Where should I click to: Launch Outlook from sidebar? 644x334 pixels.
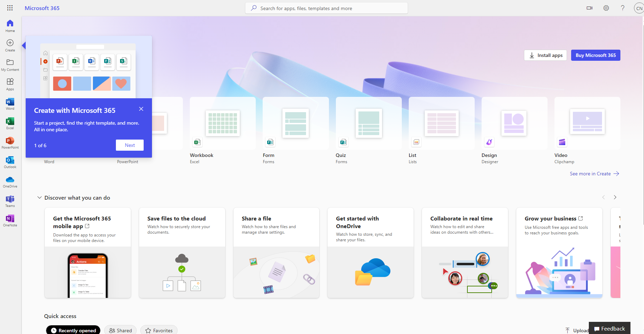[x=10, y=162]
